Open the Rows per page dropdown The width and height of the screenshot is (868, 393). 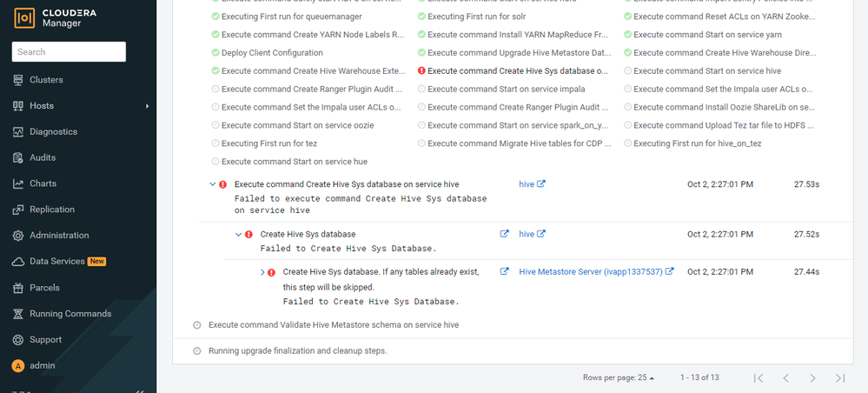[x=619, y=377]
